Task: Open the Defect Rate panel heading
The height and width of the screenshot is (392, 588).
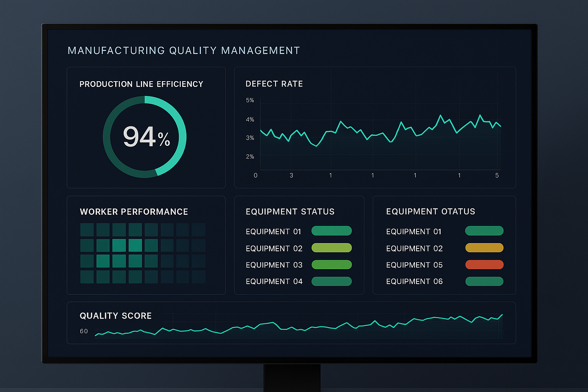Action: 274,84
